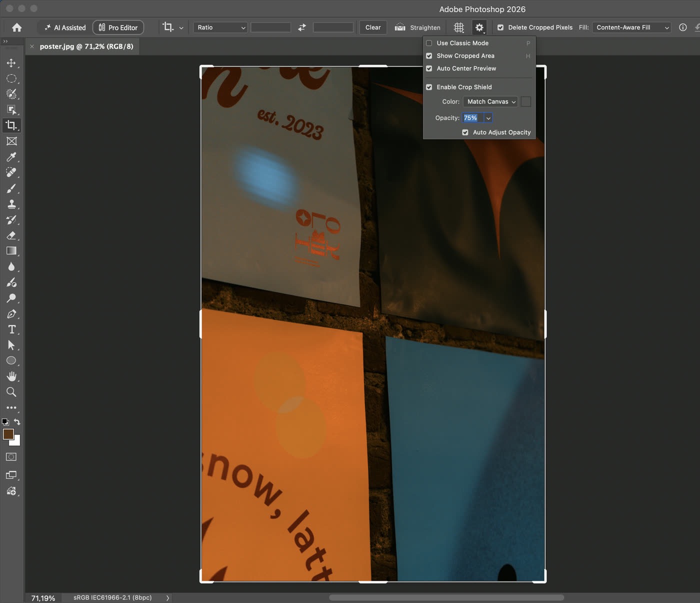Screen dimensions: 700x603
Task: Open the Ratio preset dropdown
Action: [x=220, y=27]
